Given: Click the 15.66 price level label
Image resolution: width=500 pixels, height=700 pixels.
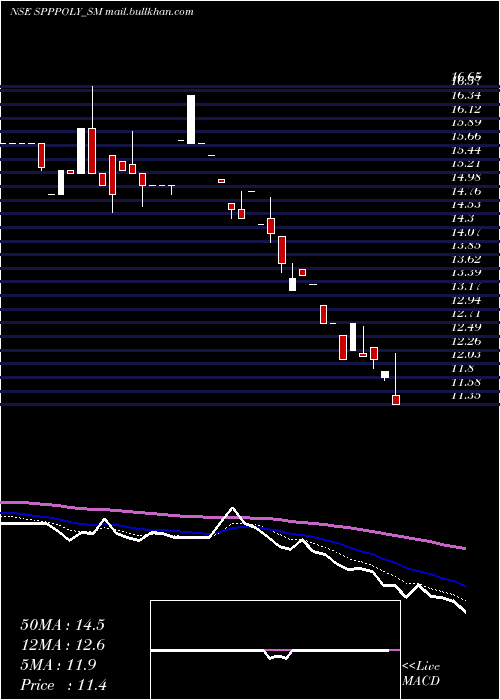Looking at the screenshot, I should pyautogui.click(x=466, y=136).
